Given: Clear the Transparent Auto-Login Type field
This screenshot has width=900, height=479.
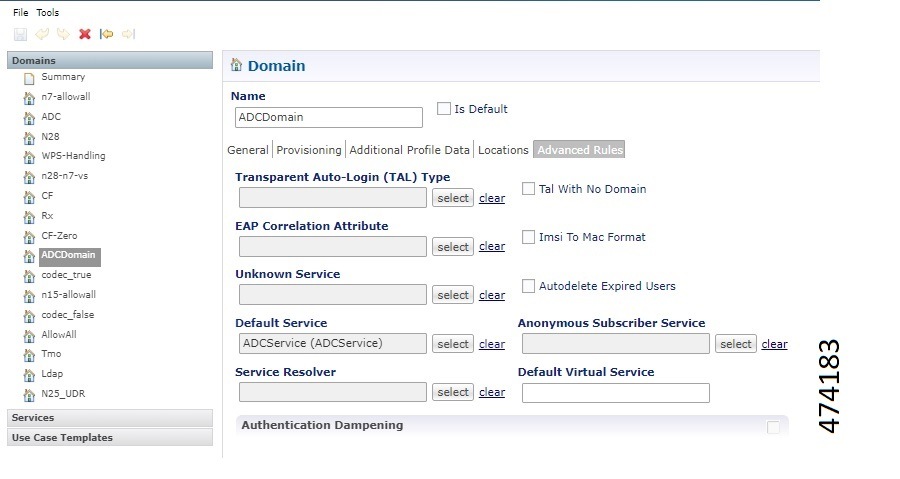Looking at the screenshot, I should pyautogui.click(x=492, y=198).
